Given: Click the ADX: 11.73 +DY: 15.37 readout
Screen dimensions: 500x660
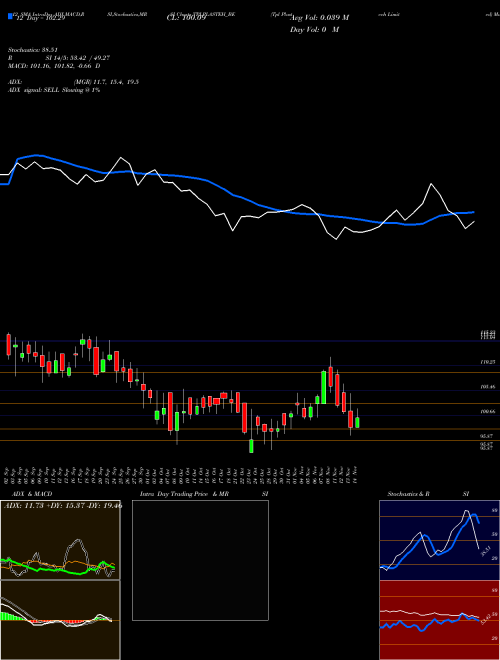Looking at the screenshot, I should [x=63, y=505].
